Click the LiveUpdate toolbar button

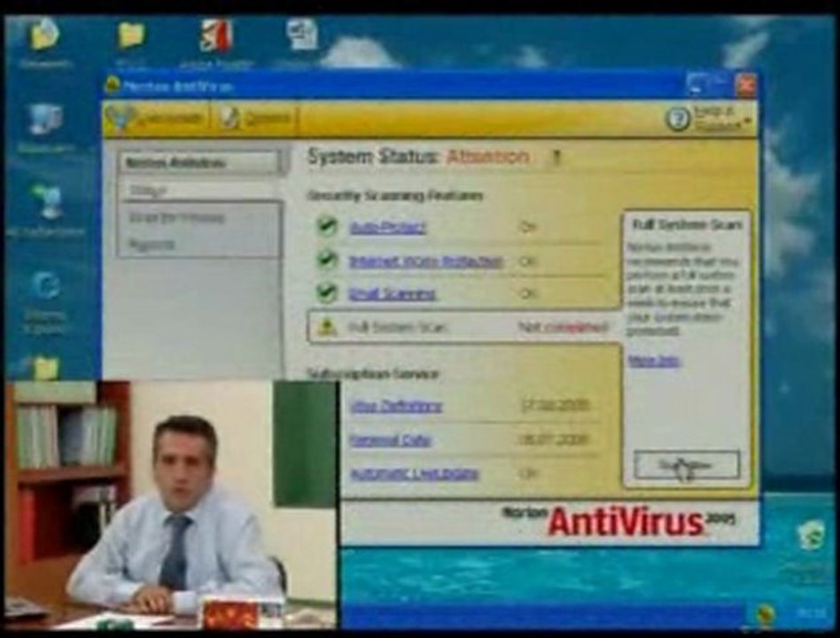(155, 119)
